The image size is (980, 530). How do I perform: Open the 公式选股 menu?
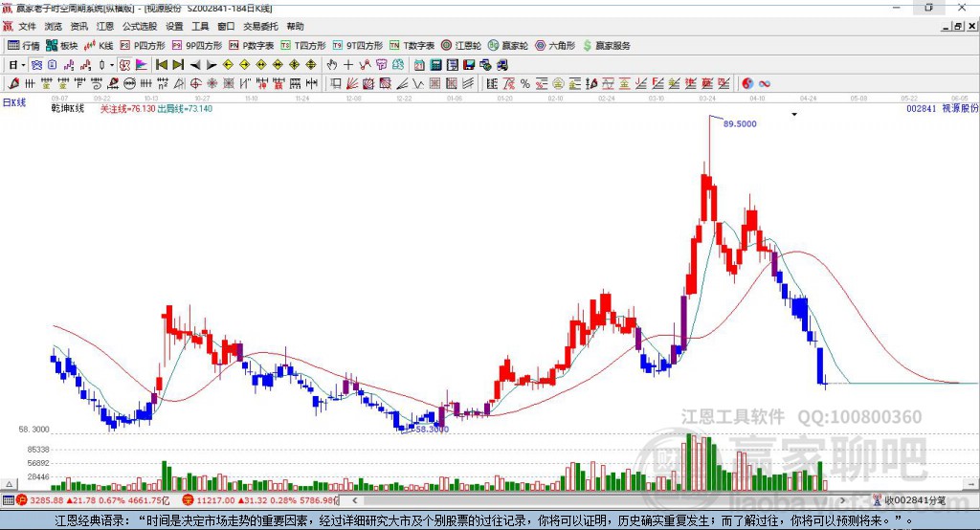[x=140, y=26]
